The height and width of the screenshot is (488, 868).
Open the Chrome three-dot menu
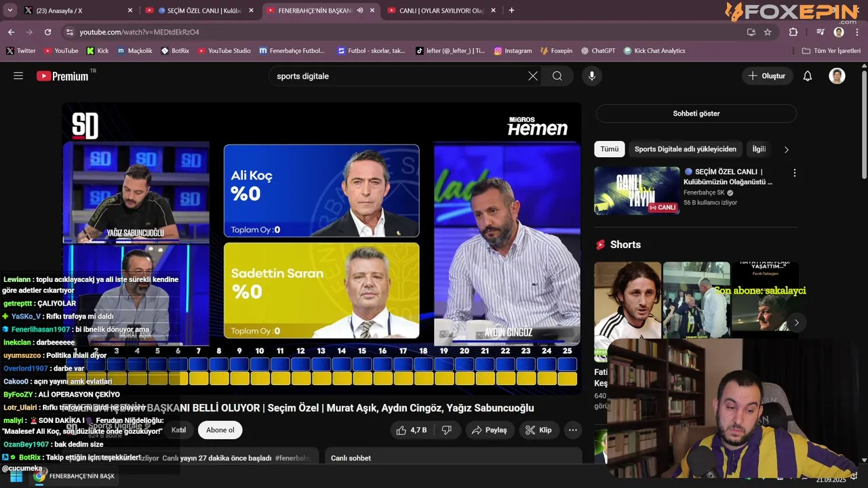(x=857, y=32)
